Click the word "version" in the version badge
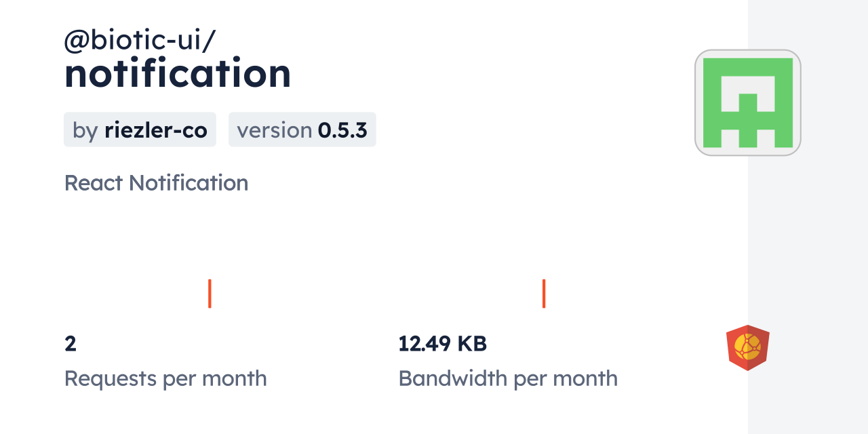The image size is (868, 434). pos(274,130)
